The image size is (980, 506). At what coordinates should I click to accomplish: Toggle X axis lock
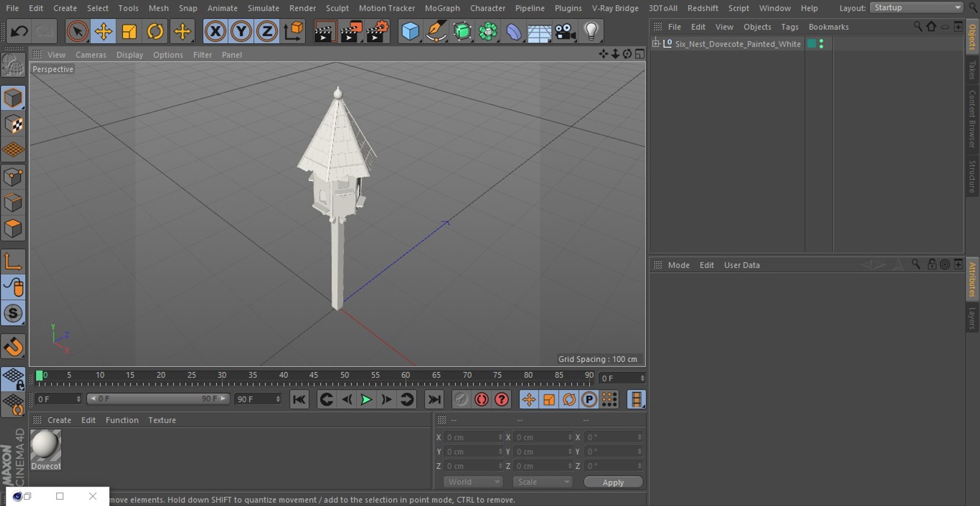click(215, 32)
